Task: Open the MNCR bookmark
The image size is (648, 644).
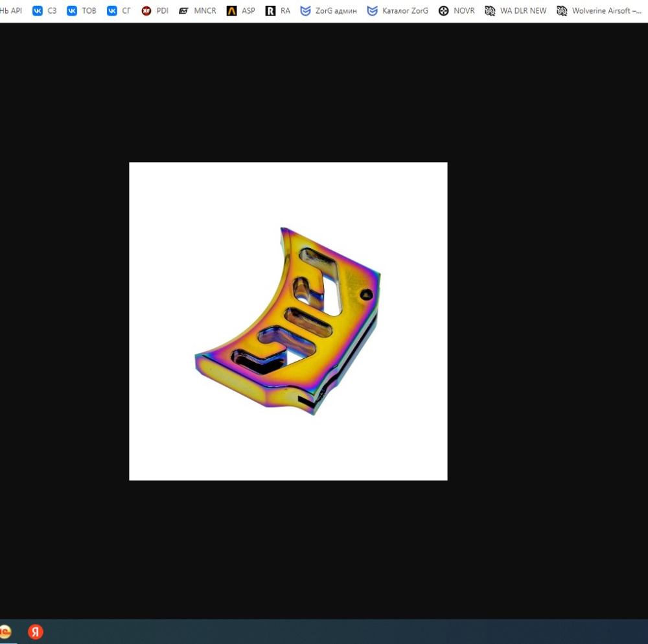Action: pyautogui.click(x=198, y=11)
